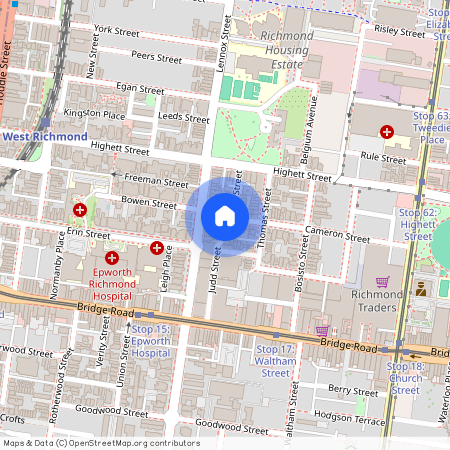
Task: Click the round fountain marker in the park
Action: pyautogui.click(x=266, y=127)
